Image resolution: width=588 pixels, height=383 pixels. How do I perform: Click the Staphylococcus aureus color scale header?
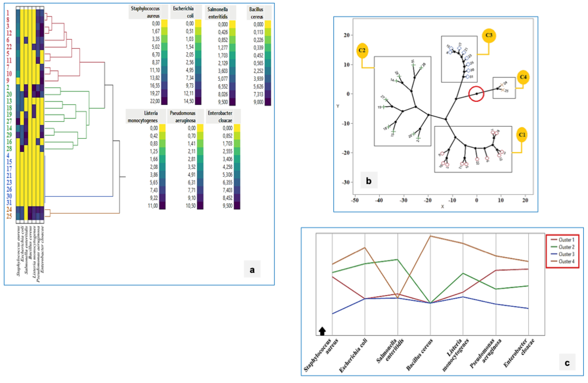145,12
